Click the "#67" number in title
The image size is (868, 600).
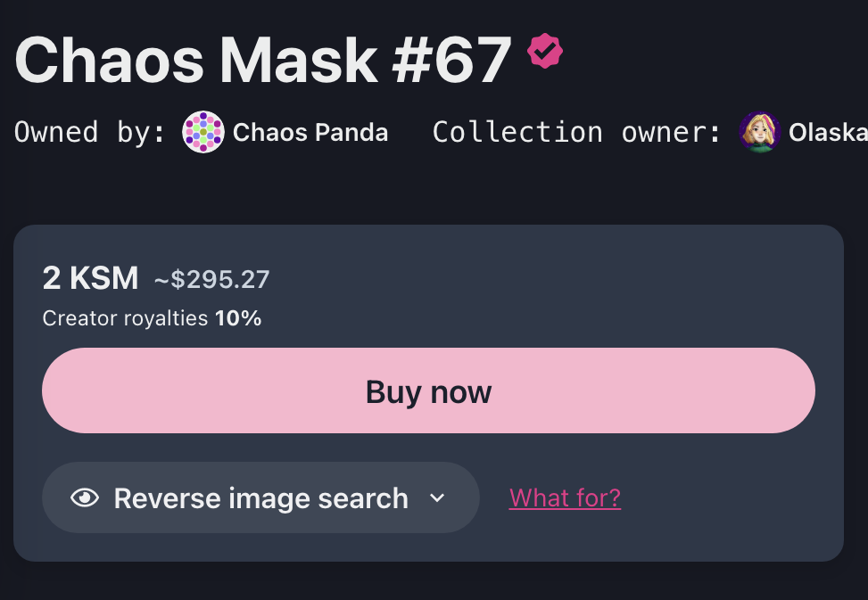(451, 60)
